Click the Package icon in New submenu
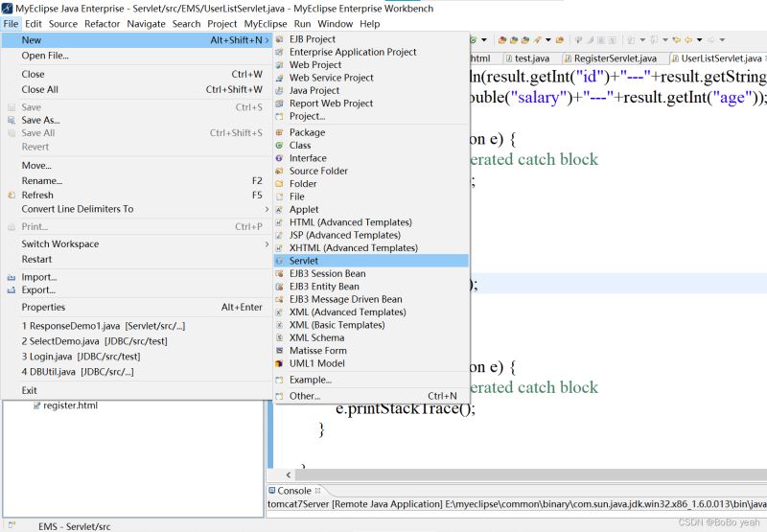 coord(280,132)
